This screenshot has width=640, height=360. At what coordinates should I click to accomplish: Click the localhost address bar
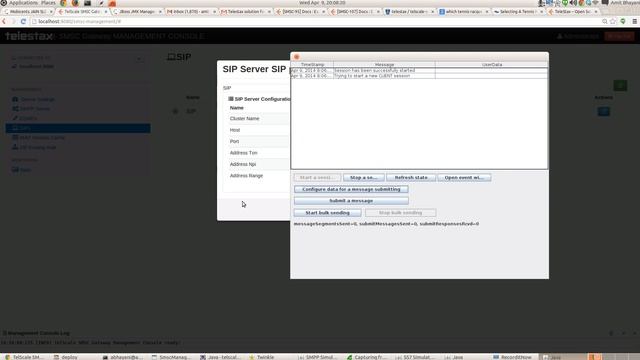point(314,21)
